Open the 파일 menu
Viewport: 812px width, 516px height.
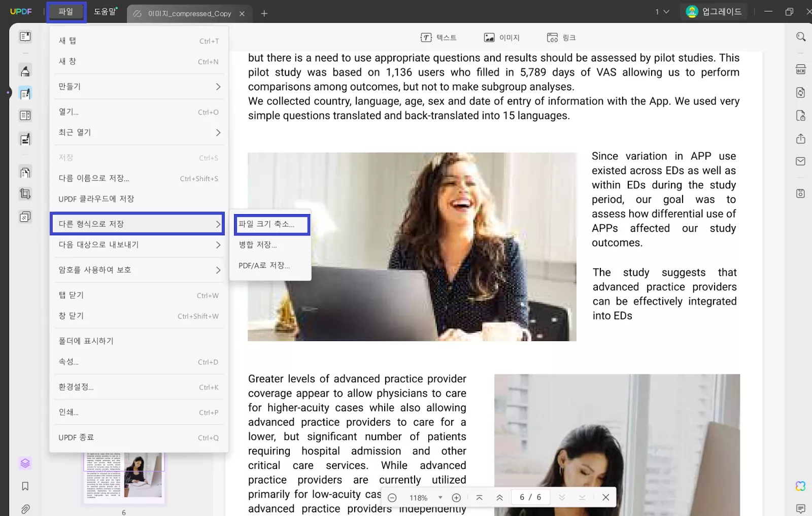[x=66, y=12]
